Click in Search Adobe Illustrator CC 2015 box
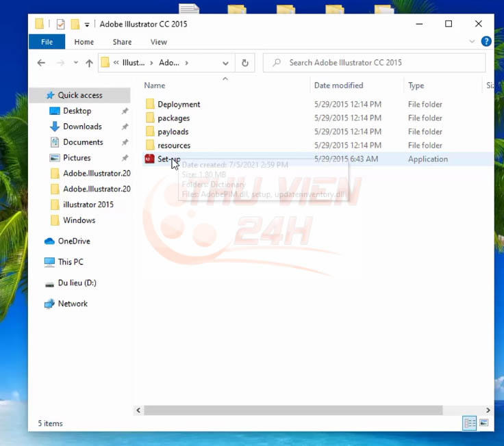This screenshot has height=446, width=504. pyautogui.click(x=374, y=63)
